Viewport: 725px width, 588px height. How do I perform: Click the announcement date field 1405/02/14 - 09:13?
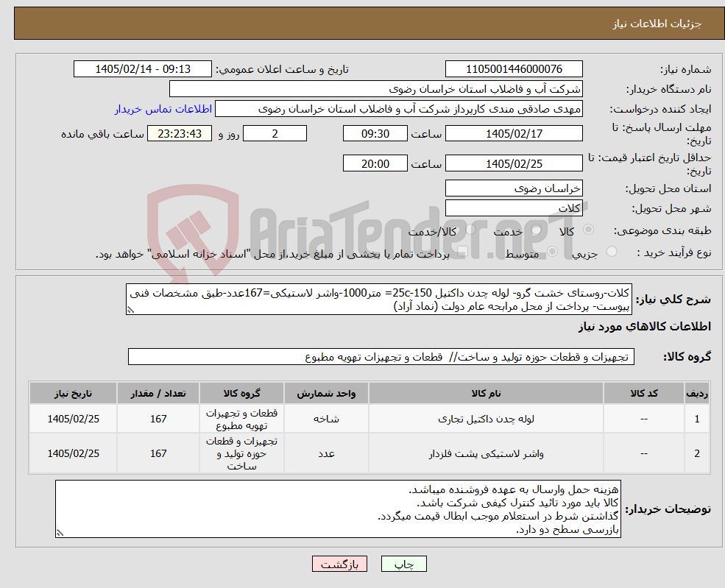[142, 69]
